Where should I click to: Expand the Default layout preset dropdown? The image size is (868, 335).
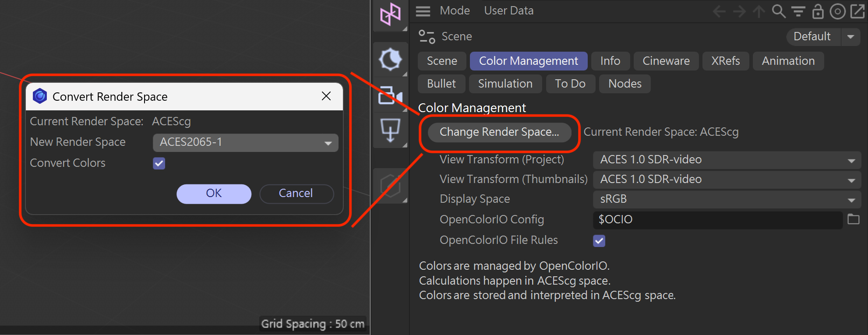pyautogui.click(x=850, y=37)
